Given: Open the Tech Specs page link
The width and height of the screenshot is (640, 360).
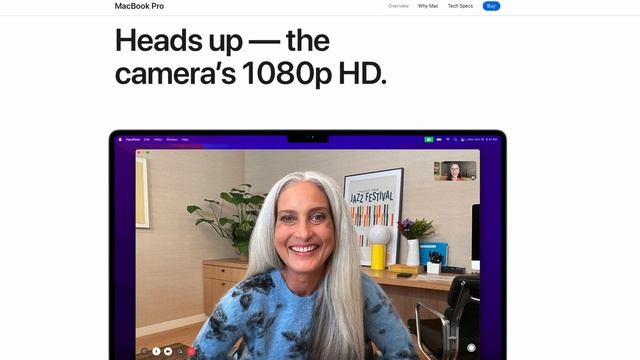Looking at the screenshot, I should (x=460, y=6).
